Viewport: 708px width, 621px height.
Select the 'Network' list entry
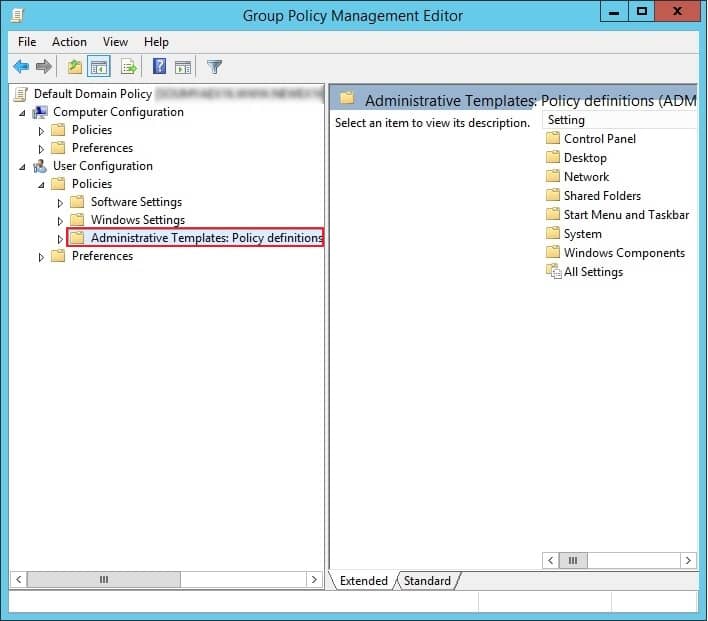(586, 177)
